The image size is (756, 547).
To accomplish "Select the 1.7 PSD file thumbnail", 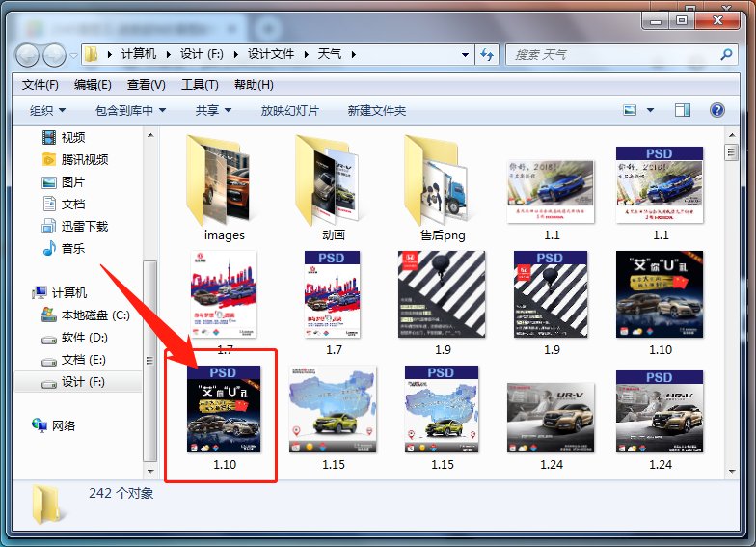I will point(332,294).
